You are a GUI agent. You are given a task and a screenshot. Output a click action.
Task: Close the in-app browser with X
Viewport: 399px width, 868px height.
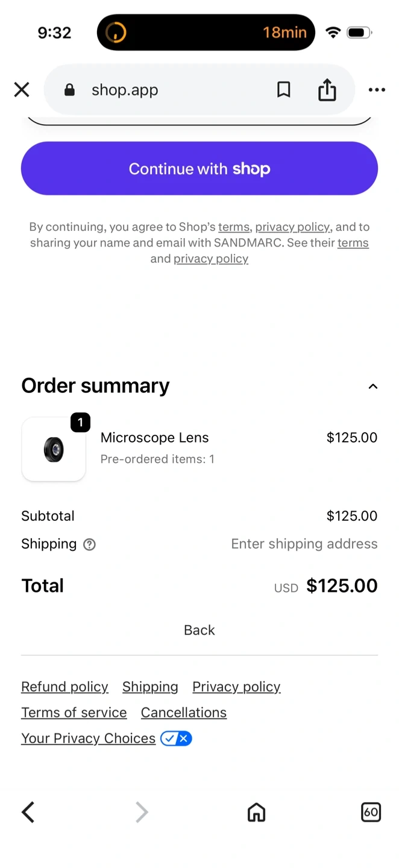click(x=22, y=90)
